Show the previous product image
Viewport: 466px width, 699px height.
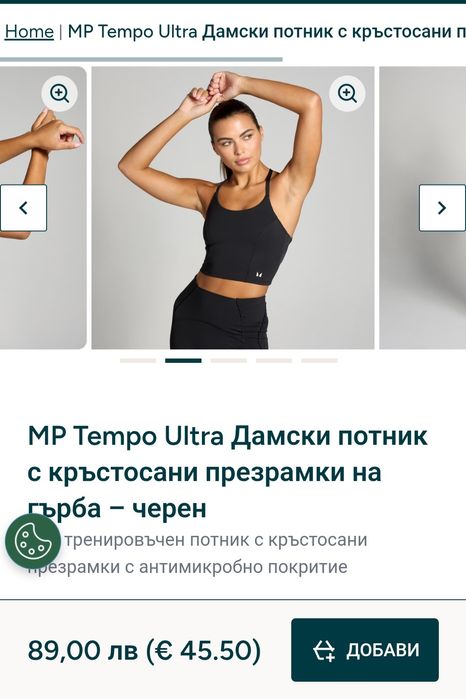[24, 208]
